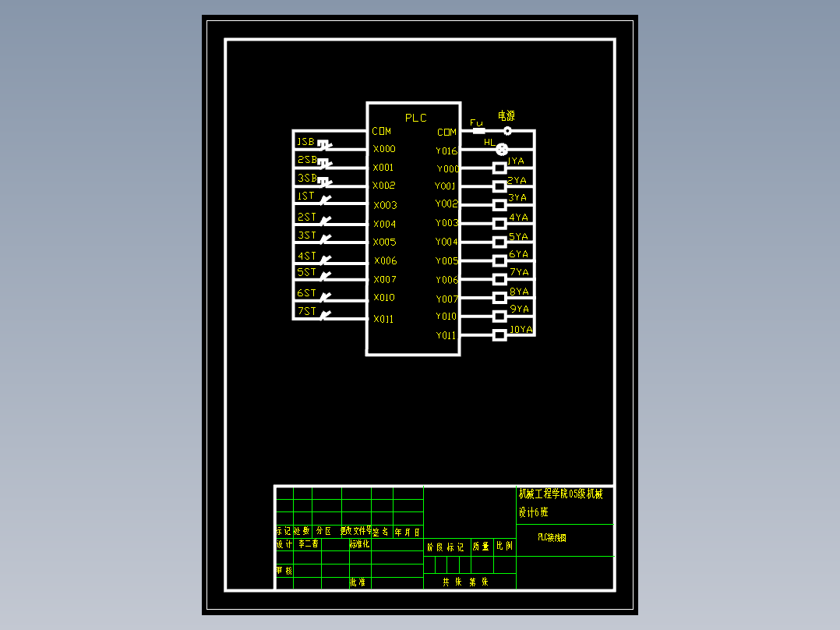Click the Y005 output terminal label
Screen dimensions: 840x630
point(446,261)
